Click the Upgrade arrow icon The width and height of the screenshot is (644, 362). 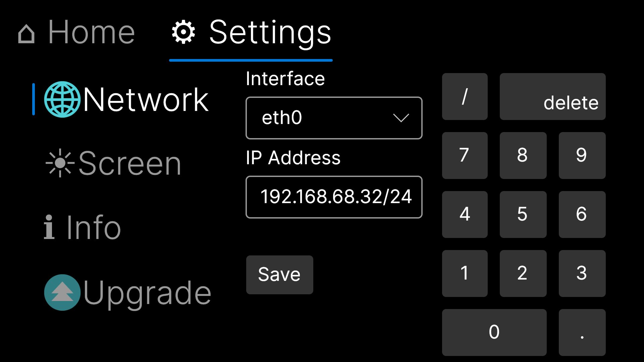(x=62, y=292)
